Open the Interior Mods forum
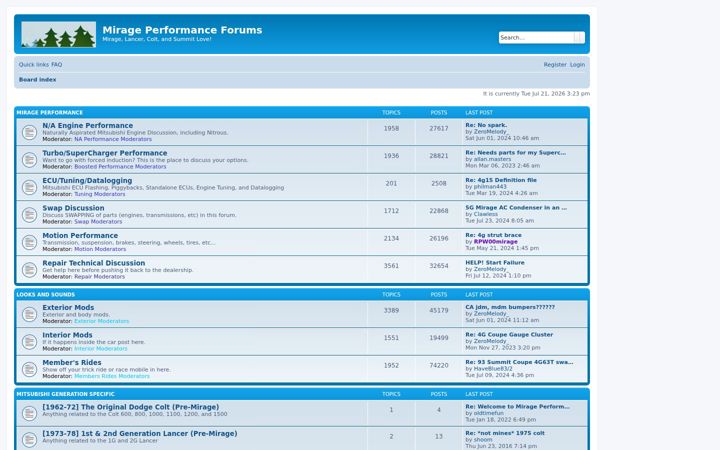The image size is (720, 450). point(67,335)
